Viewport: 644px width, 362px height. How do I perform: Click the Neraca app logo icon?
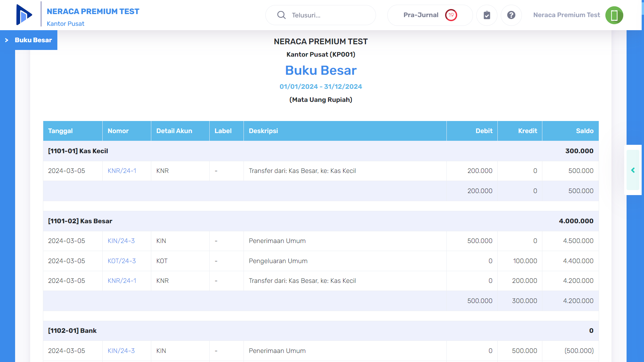pyautogui.click(x=24, y=15)
